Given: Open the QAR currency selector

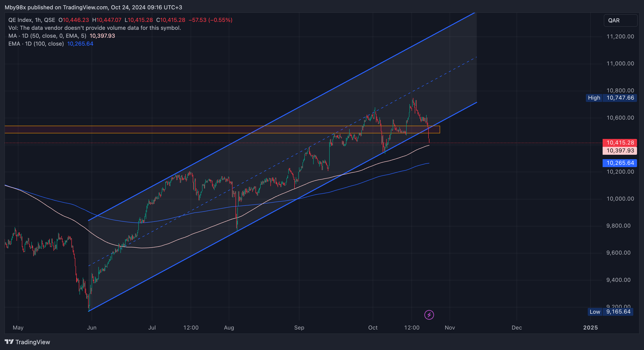Looking at the screenshot, I should coord(621,20).
